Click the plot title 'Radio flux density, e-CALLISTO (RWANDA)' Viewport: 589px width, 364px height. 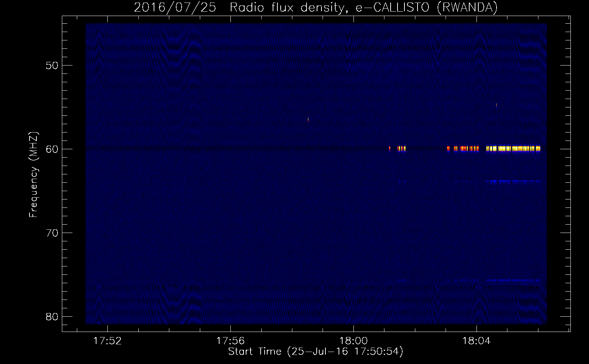[363, 8]
